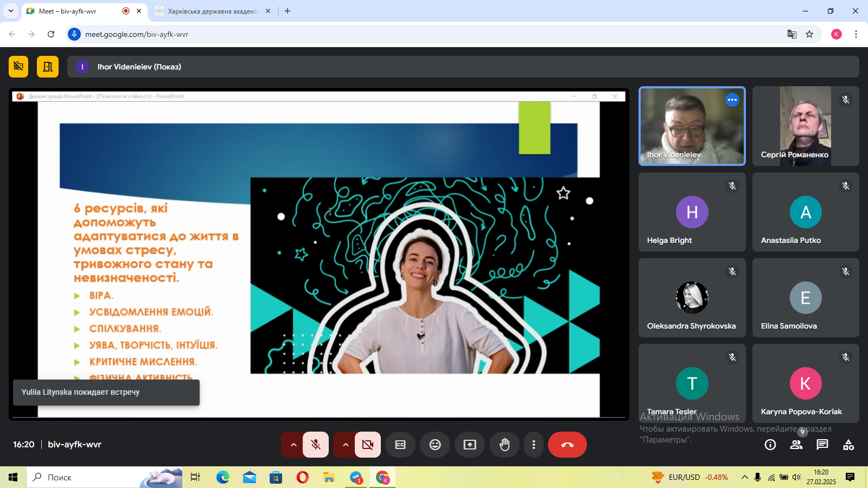Open a new browser tab
This screenshot has width=868, height=488.
click(288, 11)
